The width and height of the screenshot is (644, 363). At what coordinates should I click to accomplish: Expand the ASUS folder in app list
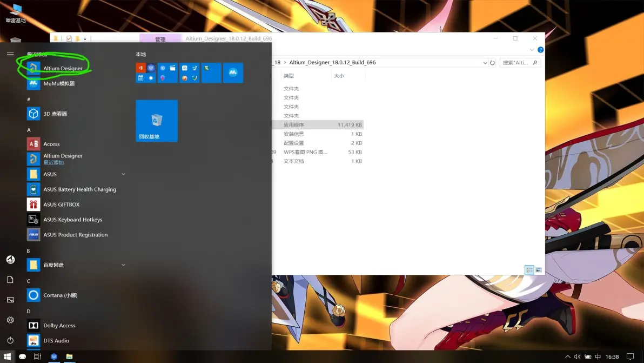[123, 174]
